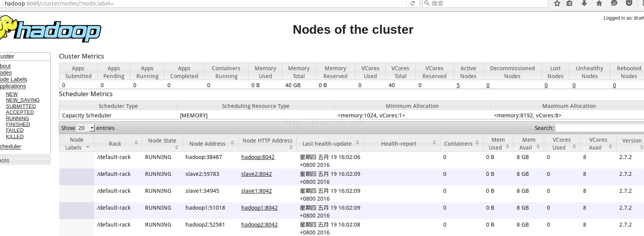Sort nodes by the Health-report column

(402, 143)
